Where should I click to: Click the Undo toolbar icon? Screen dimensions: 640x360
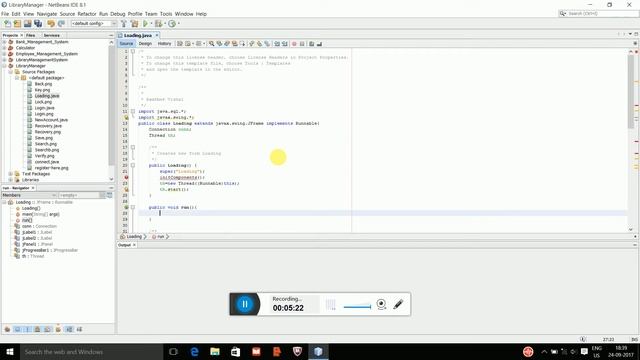51,24
